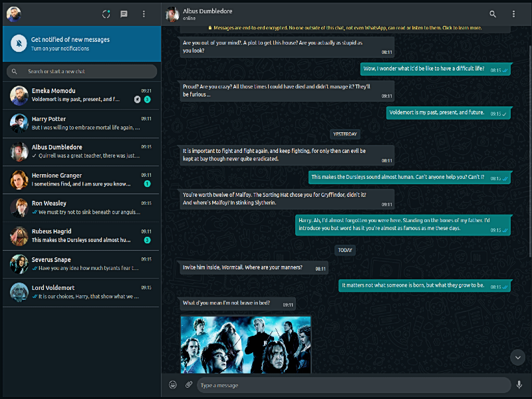Click the message 'It matters not what someone is born'

pos(424,286)
